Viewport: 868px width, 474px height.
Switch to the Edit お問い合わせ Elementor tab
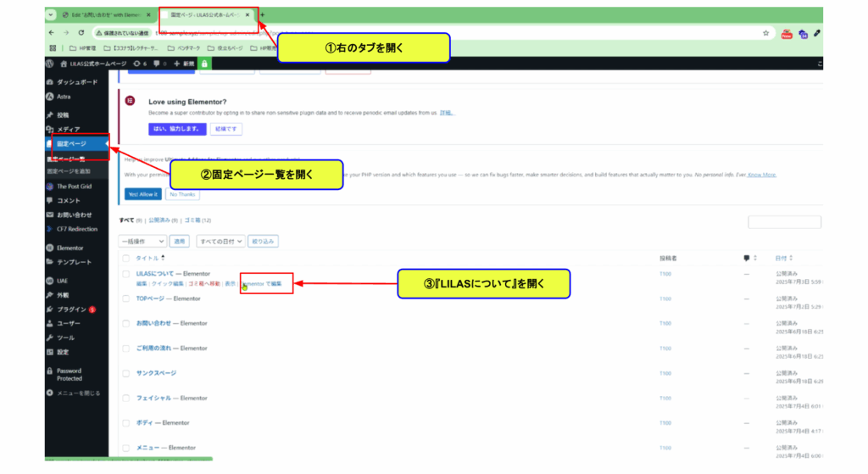105,15
